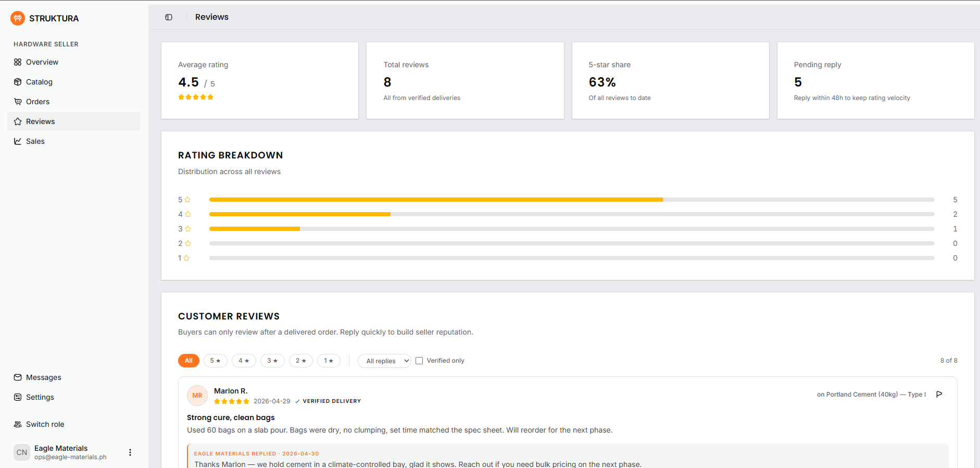Screen dimensions: 980x468
Task: Click review date 2026-04-29
Action: coord(272,401)
